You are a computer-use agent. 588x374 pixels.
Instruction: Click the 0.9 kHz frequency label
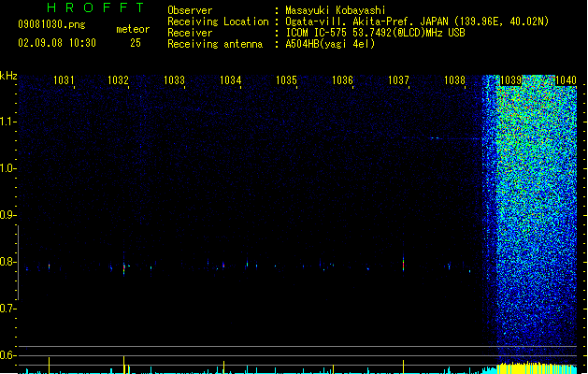(7, 215)
